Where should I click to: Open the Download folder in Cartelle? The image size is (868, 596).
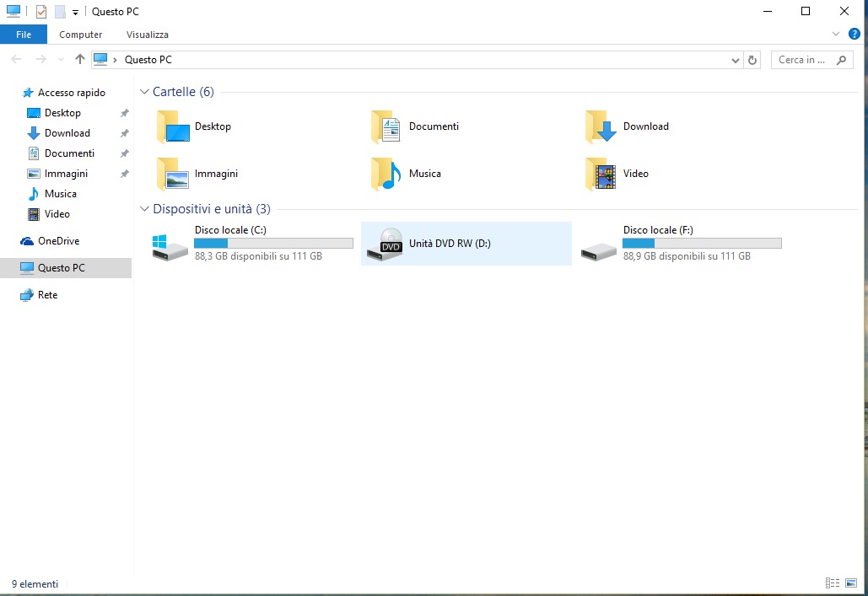click(x=628, y=126)
